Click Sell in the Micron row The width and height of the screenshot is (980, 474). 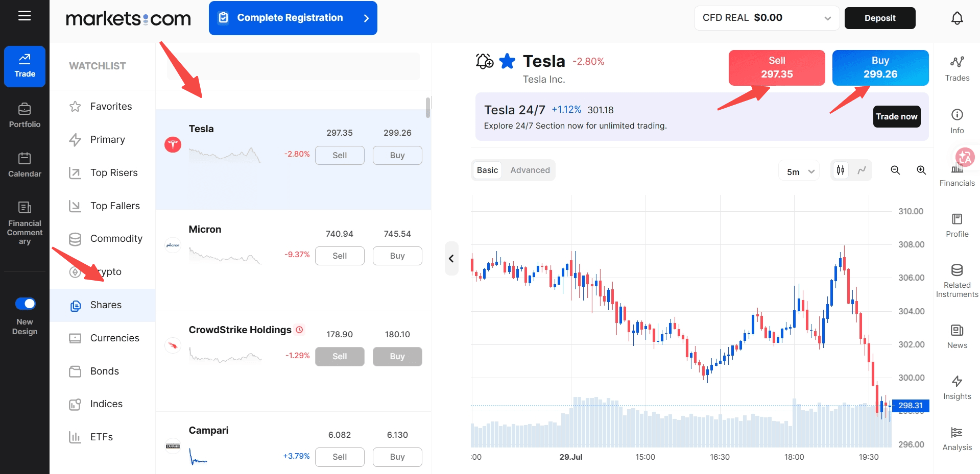[340, 256]
